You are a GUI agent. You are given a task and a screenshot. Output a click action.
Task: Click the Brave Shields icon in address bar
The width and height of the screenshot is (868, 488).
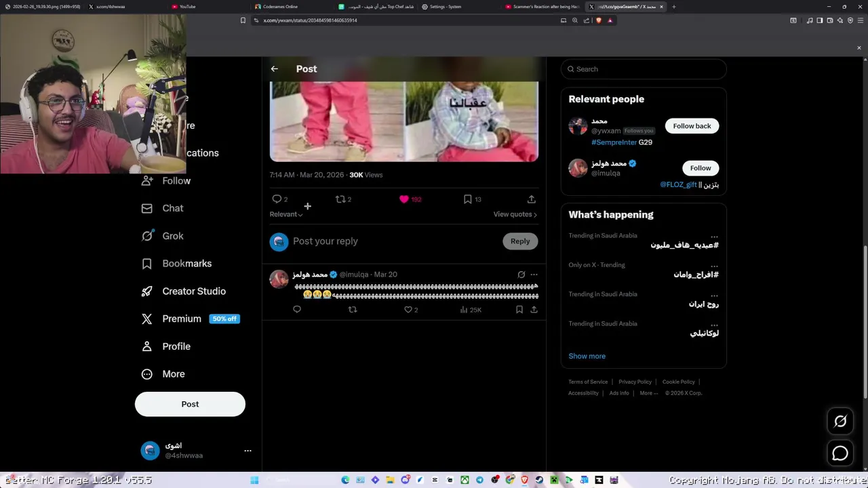(x=598, y=20)
